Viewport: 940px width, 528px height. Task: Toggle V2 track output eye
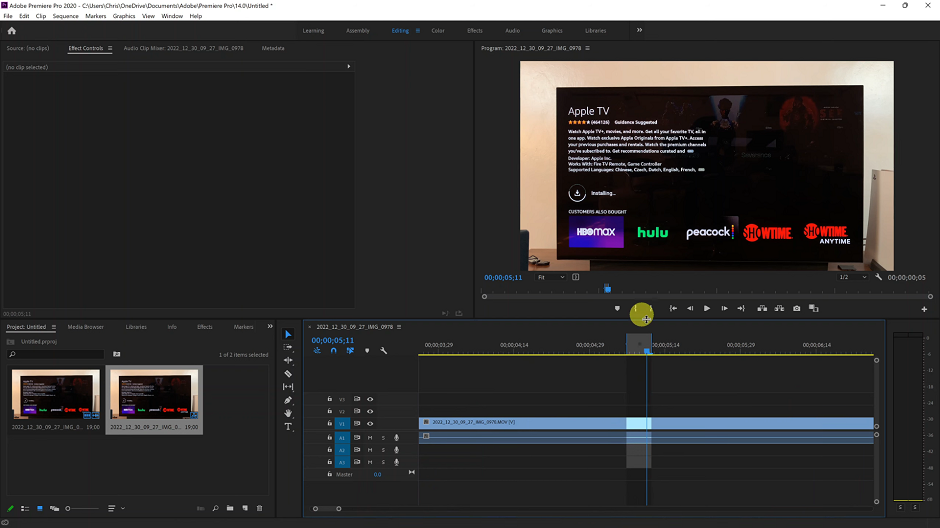tap(370, 411)
